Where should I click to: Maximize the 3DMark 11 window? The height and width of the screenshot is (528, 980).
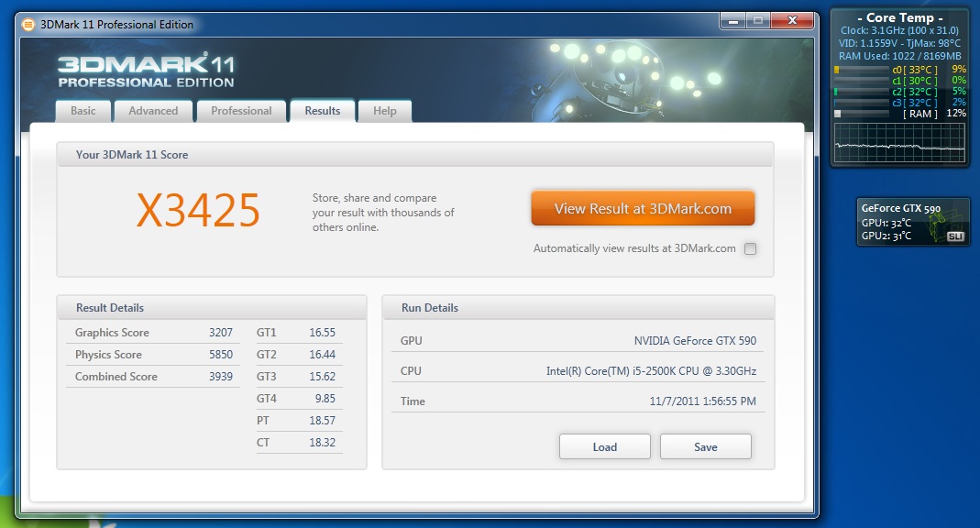coord(757,19)
